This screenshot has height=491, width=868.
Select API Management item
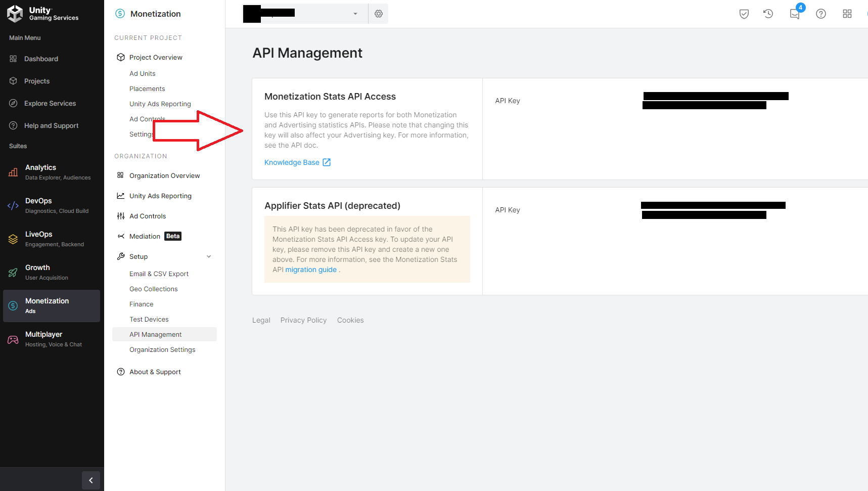(164, 334)
